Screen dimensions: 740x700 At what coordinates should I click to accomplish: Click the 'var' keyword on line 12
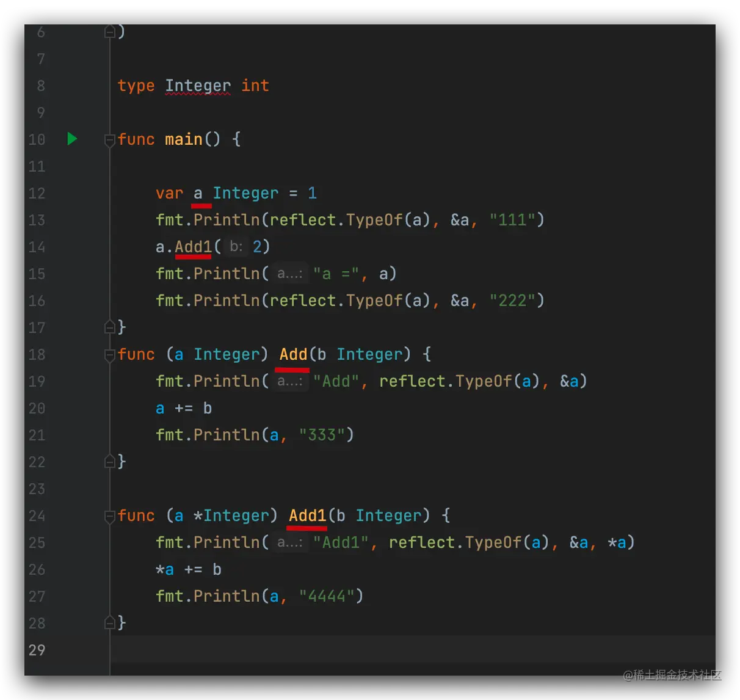(169, 193)
